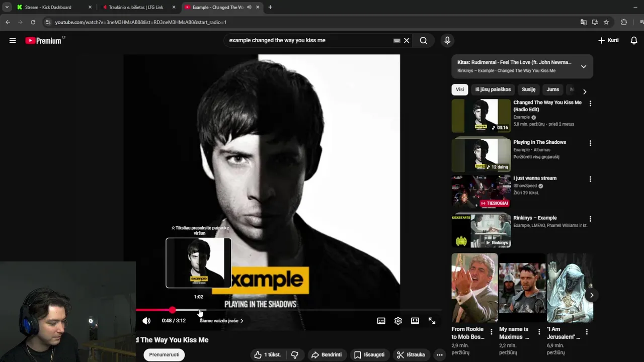Save the video with Išsaugoti
The height and width of the screenshot is (362, 644).
click(x=369, y=355)
